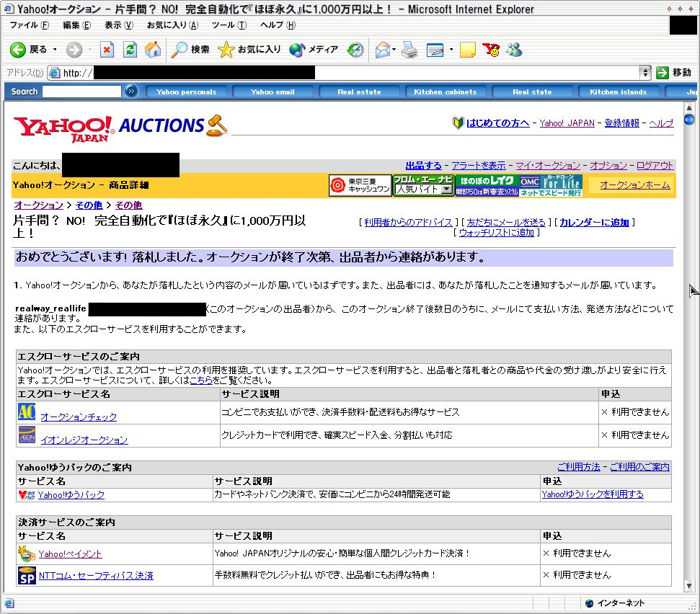This screenshot has height=614, width=700.
Task: Click the Print printer icon
Action: [409, 50]
